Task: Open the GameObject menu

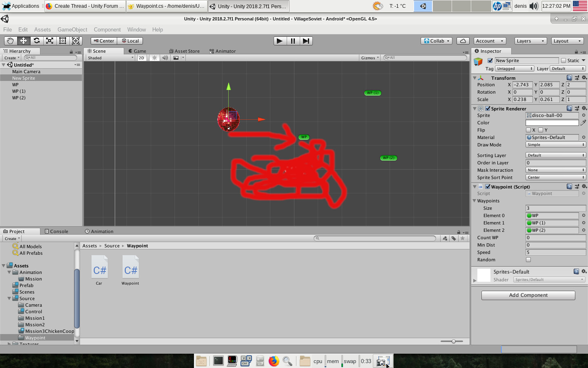Action: (x=72, y=29)
